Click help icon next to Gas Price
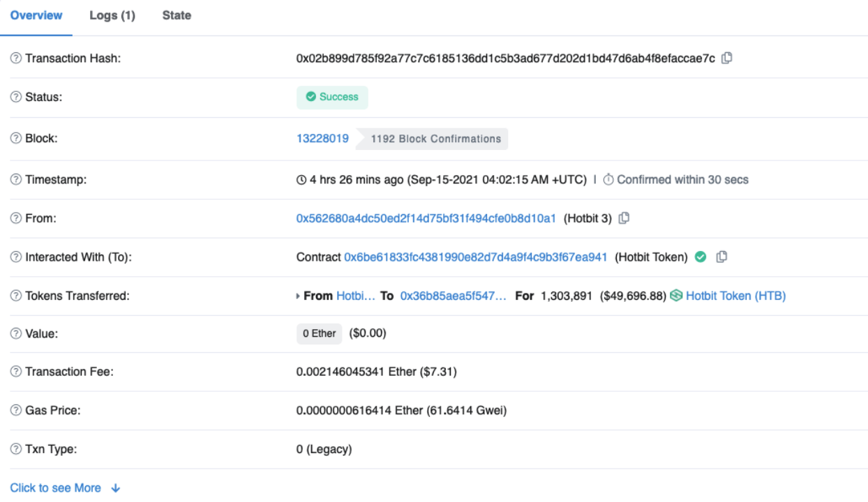 (15, 411)
